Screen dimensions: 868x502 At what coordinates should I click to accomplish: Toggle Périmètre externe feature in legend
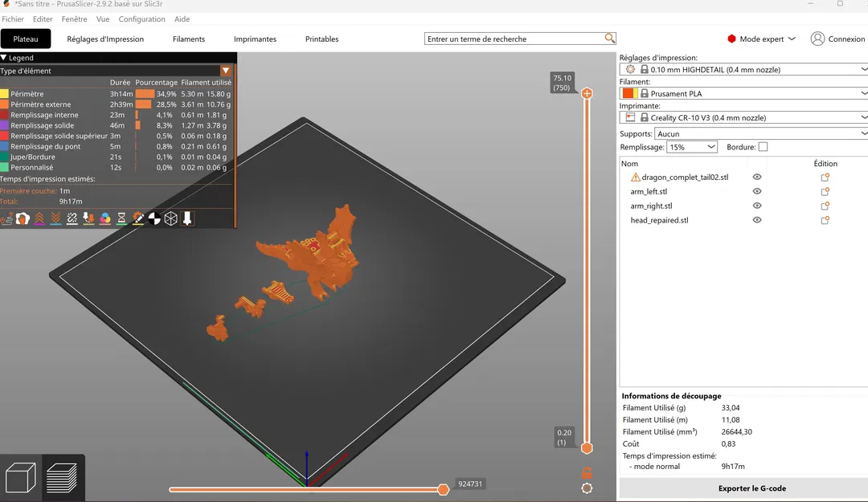point(117,104)
